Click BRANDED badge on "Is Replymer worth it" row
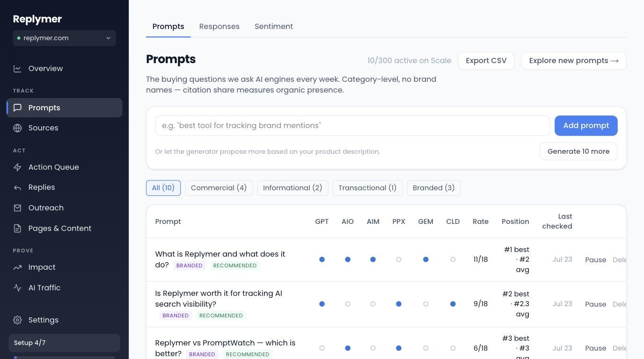The height and width of the screenshot is (359, 644). tap(176, 316)
